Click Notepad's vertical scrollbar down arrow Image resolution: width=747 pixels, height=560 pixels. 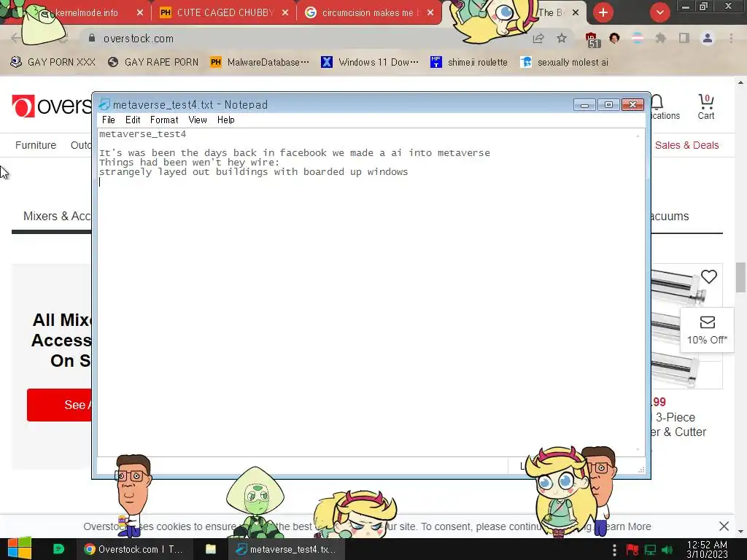[638, 449]
